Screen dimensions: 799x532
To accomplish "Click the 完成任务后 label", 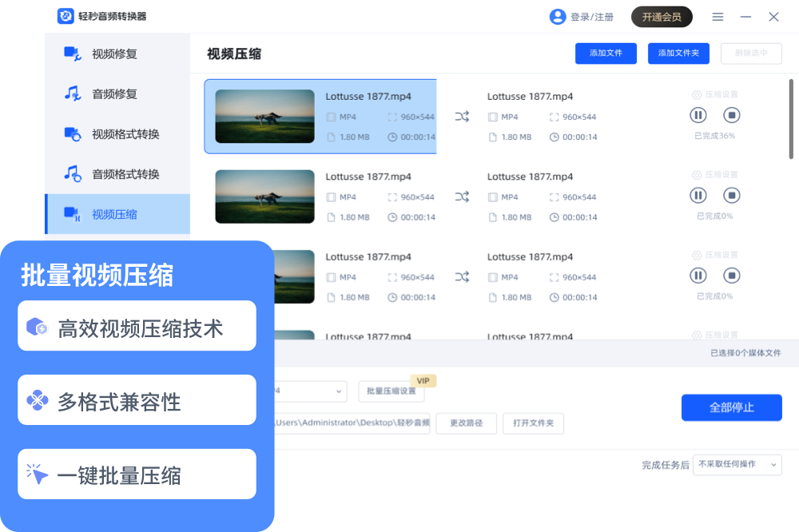I will (666, 465).
